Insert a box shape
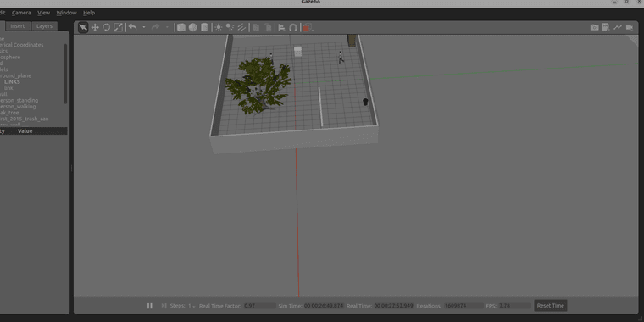 [x=181, y=27]
